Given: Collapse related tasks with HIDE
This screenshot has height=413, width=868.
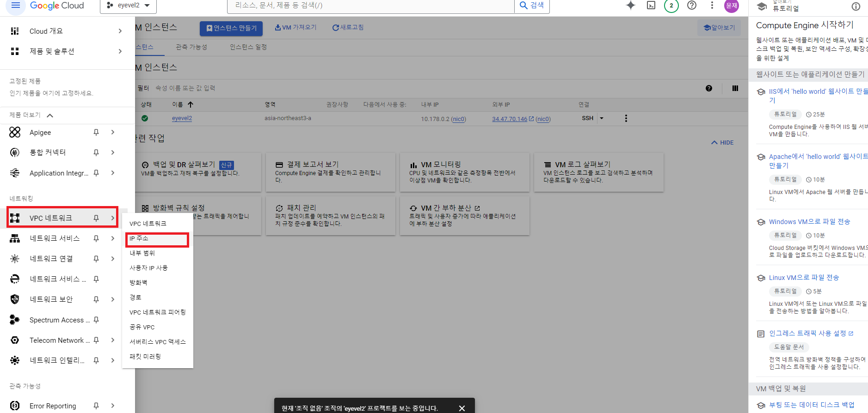Looking at the screenshot, I should (722, 143).
